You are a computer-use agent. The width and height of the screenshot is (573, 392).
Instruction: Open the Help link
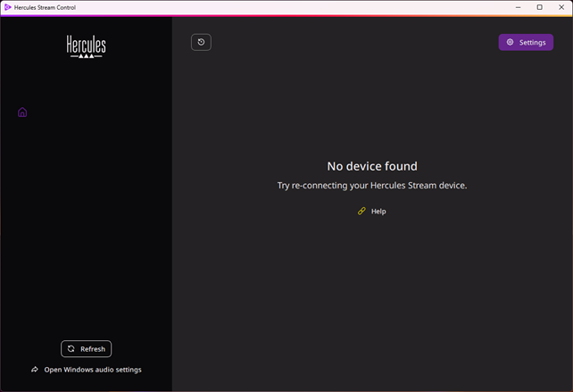[x=372, y=212]
